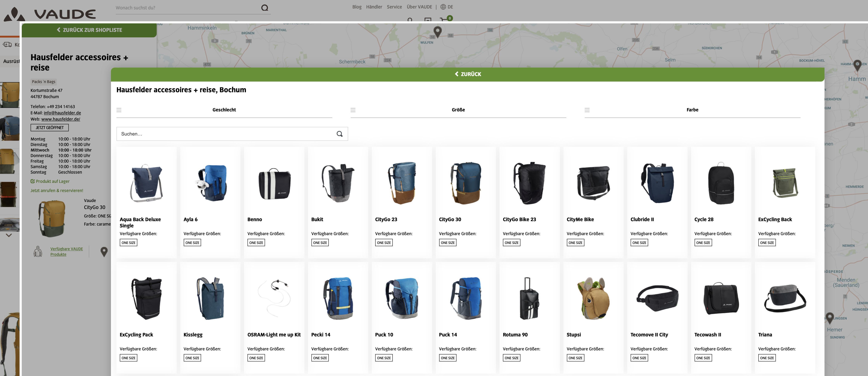The width and height of the screenshot is (868, 376).
Task: Open the Aqua Back Deluxe Single product image
Action: 146,183
